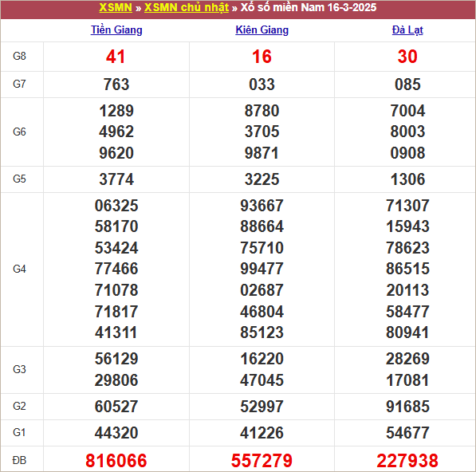Click header text 'Xổ số miền Nam 16-3-2025'
Viewport: 476px width, 472px height.
[x=309, y=7]
